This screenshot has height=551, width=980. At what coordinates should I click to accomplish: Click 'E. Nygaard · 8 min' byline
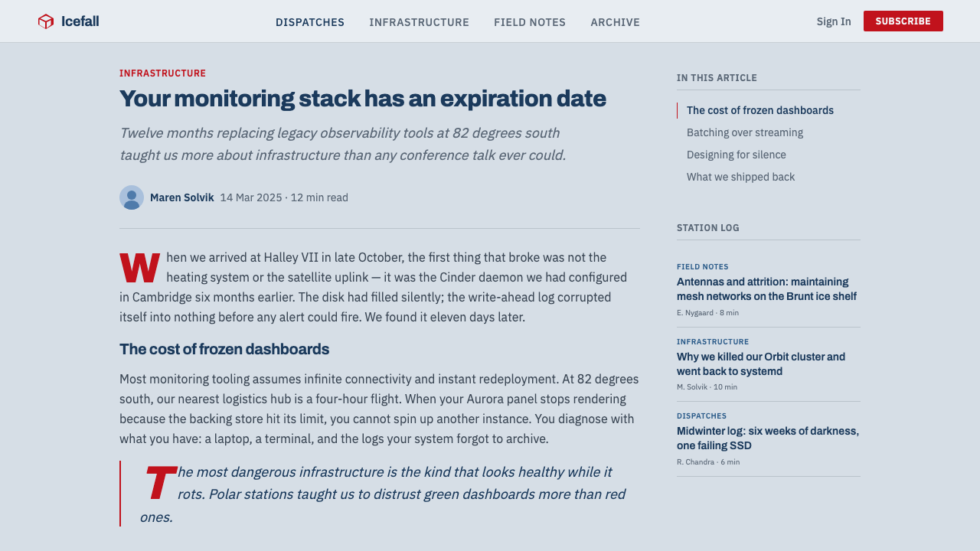[x=707, y=313]
